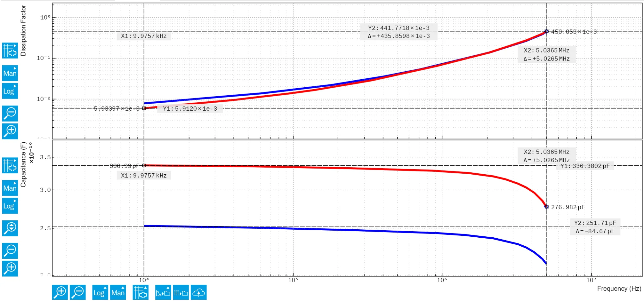The height and width of the screenshot is (301, 644).
Task: Click X2: 5.0365 MHz label in lower plot
Action: pyautogui.click(x=547, y=152)
